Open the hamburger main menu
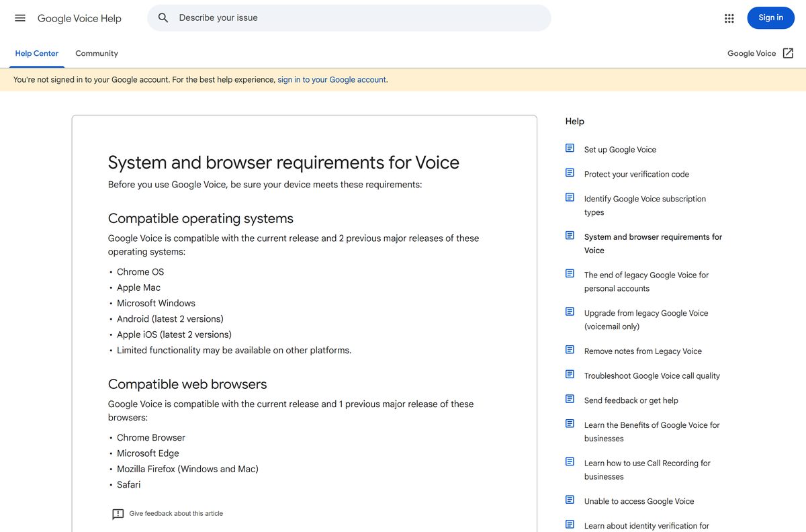 pos(20,18)
